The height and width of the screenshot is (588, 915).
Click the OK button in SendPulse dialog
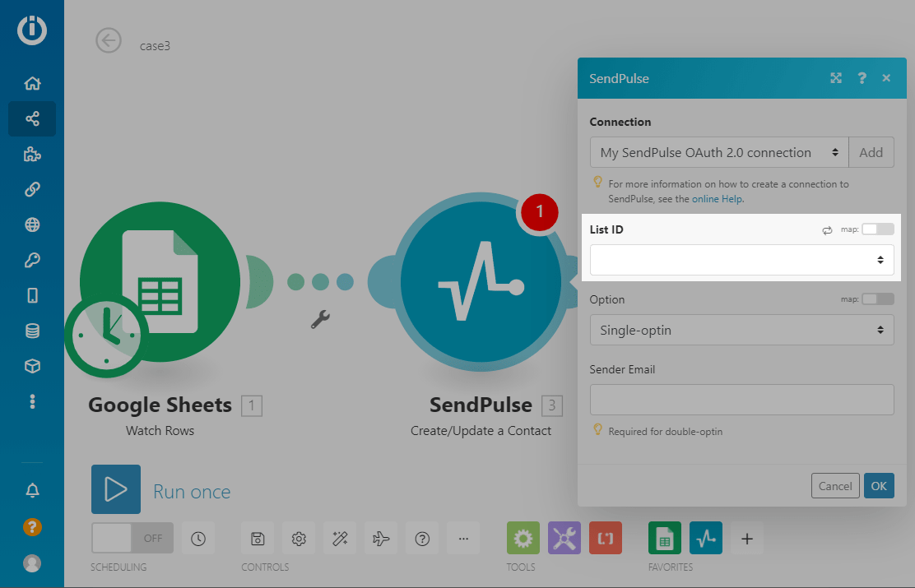(x=879, y=486)
